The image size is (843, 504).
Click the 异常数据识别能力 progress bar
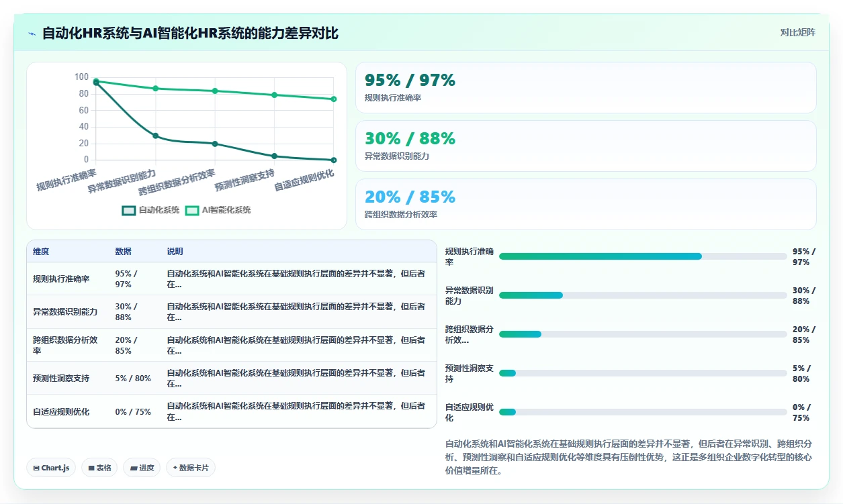643,295
